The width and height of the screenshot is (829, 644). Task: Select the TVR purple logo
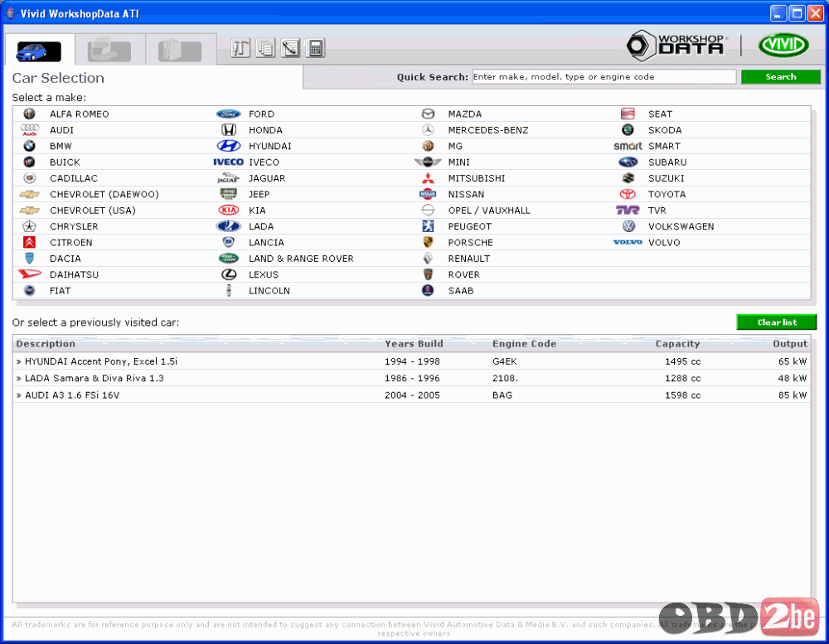(x=628, y=210)
